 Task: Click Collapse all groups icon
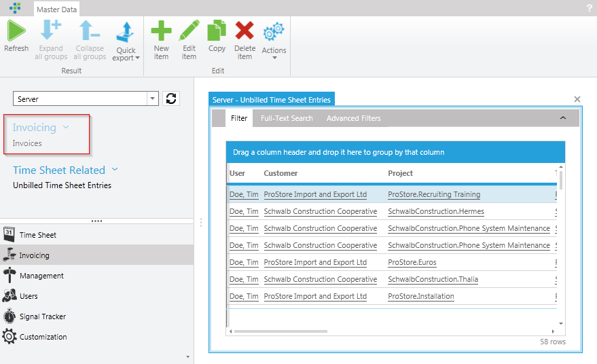point(89,31)
